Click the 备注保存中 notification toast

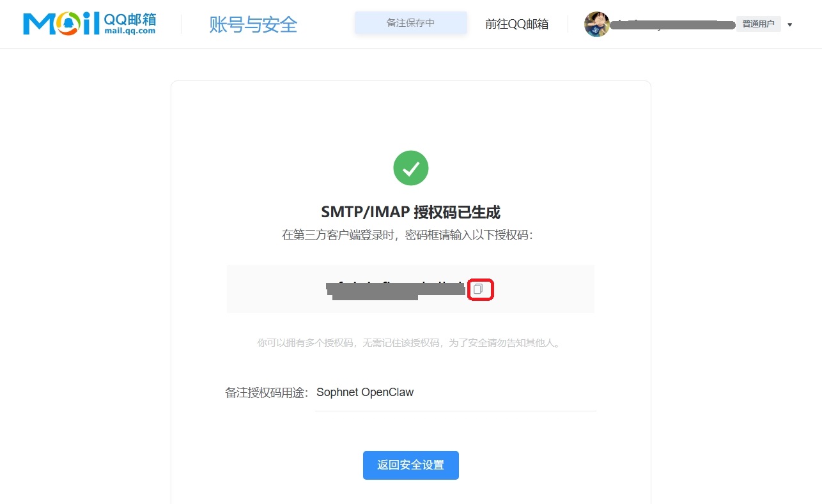[x=411, y=23]
